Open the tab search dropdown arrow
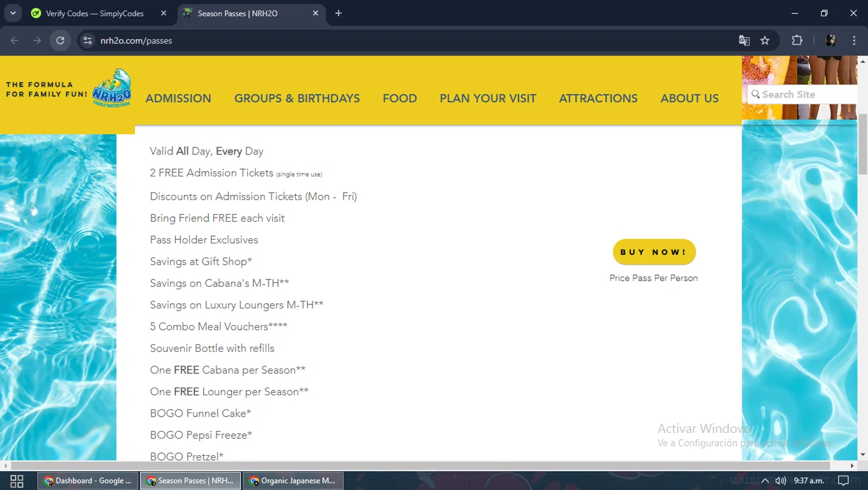This screenshot has height=490, width=868. [13, 13]
